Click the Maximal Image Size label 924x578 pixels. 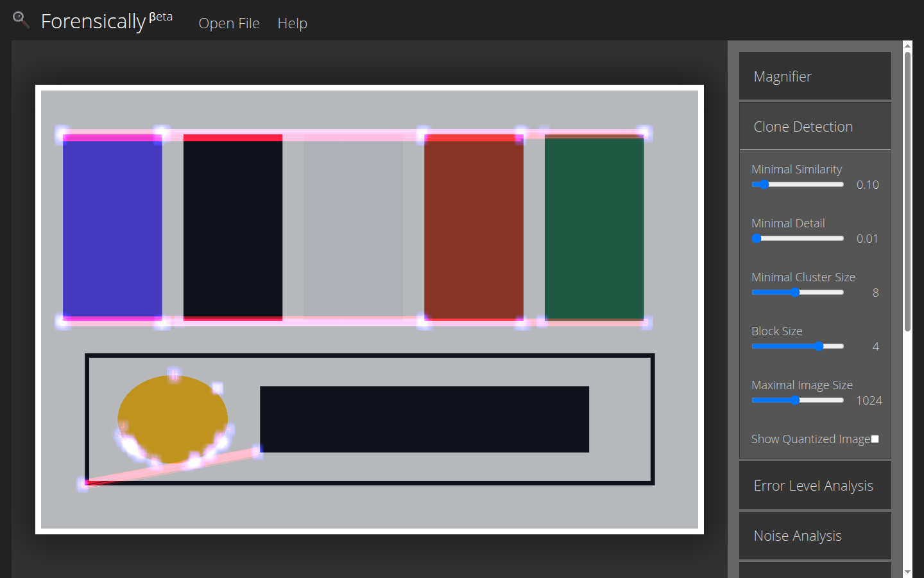pos(802,385)
